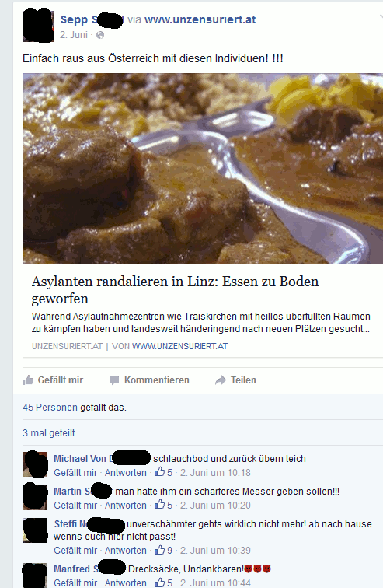Image resolution: width=383 pixels, height=588 pixels.
Task: Open the www.unzensuriert.at link in the post header
Action: 200,19
